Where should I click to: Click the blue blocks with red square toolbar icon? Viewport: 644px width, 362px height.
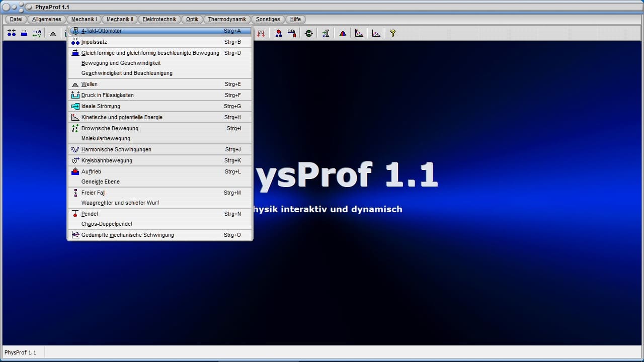[x=292, y=33]
